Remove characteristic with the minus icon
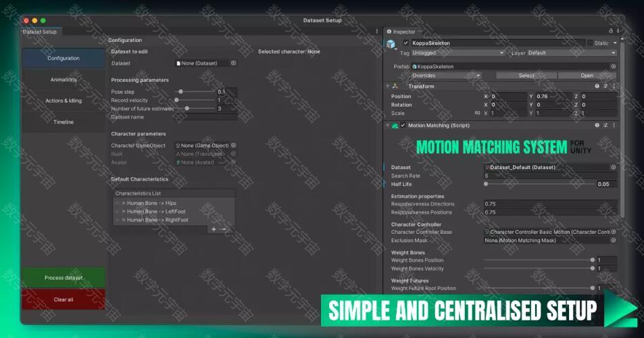644x338 pixels. click(224, 229)
